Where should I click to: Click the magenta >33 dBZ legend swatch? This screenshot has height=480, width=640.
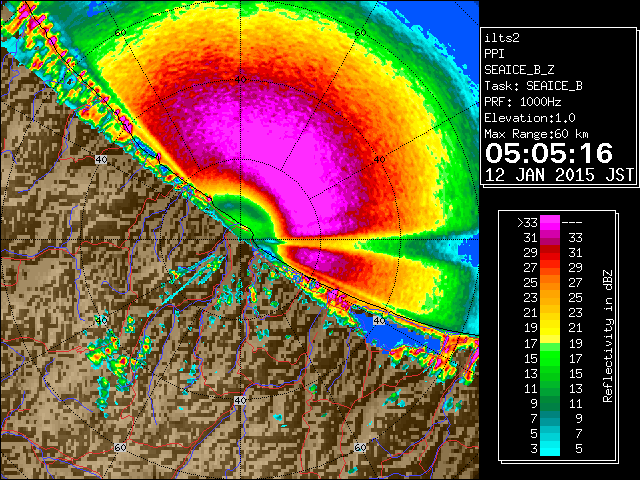[550, 222]
